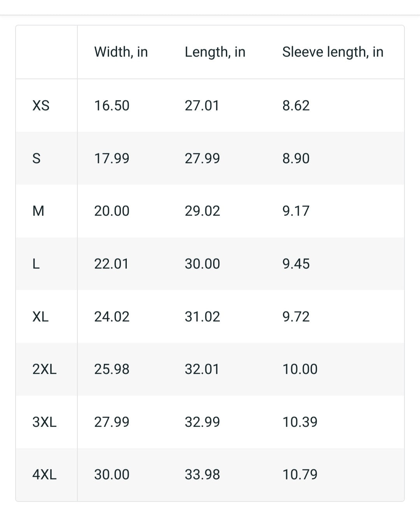Viewport: 420px width, 514px height.
Task: Click the L sleeve length value 9.45
Action: click(x=296, y=264)
